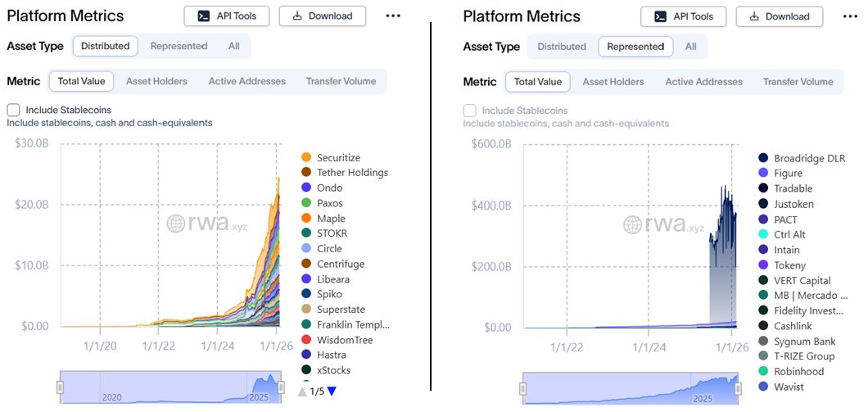
Task: Toggle Franklin Templ... legend entry
Action: (x=346, y=324)
